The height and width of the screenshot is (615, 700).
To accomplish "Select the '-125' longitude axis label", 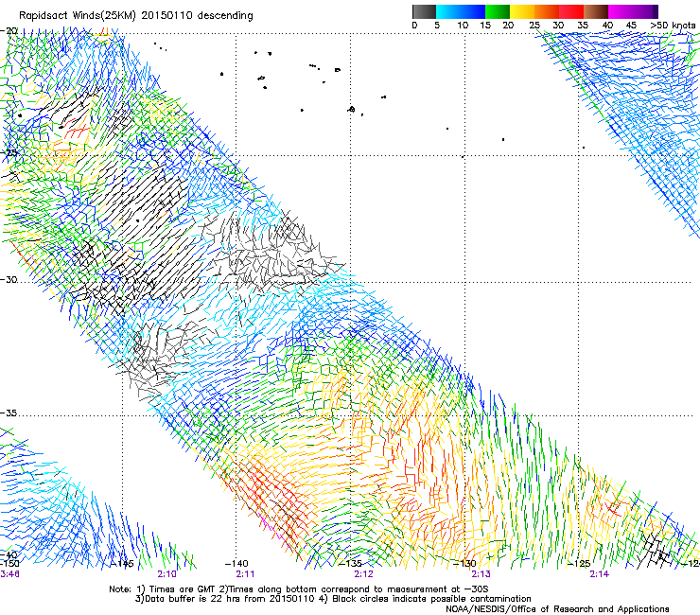I will click(x=579, y=564).
